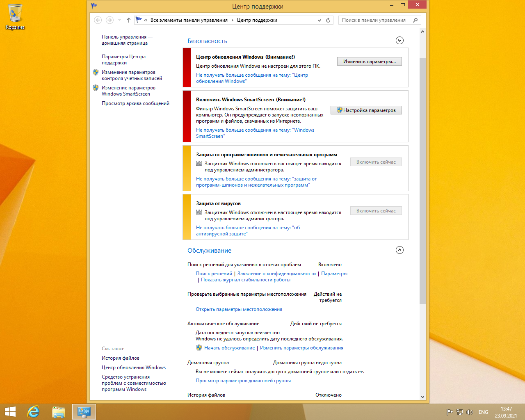525x420 pixels.
Task: Click the refresh icon in address bar
Action: point(328,20)
